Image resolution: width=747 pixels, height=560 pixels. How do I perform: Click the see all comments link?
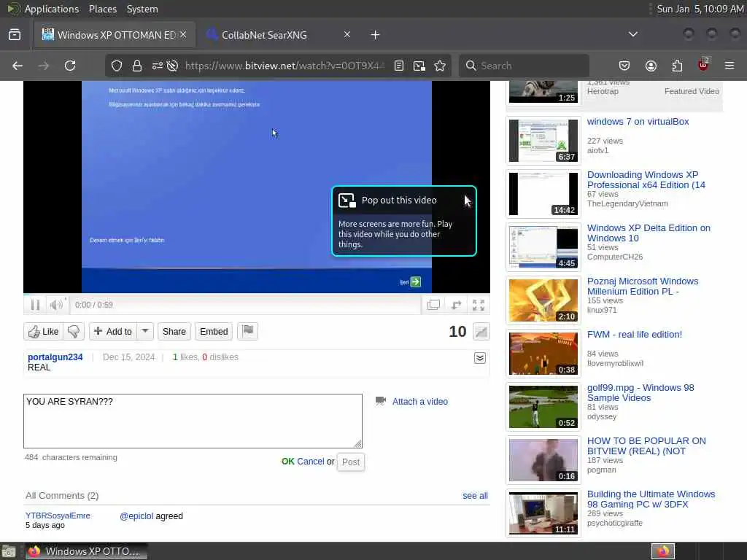pos(475,496)
